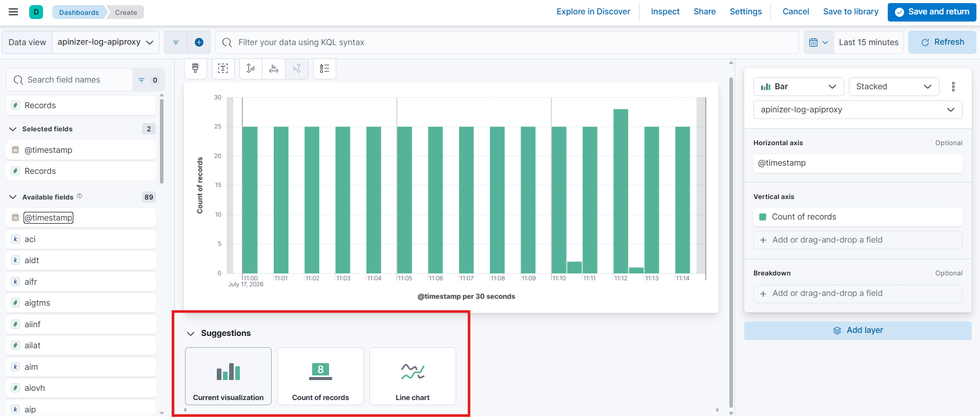Click Cancel in the top bar
Screen dimensions: 980x417
[795, 11]
